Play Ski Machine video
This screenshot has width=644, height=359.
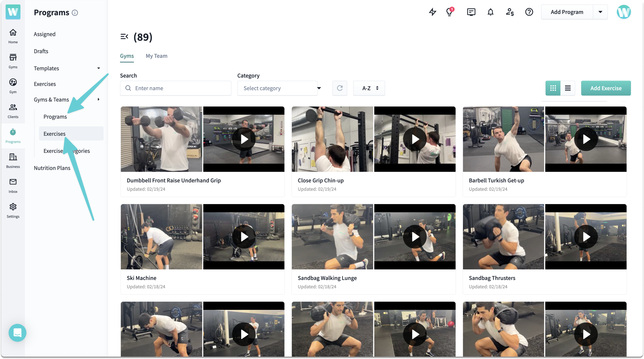(244, 237)
